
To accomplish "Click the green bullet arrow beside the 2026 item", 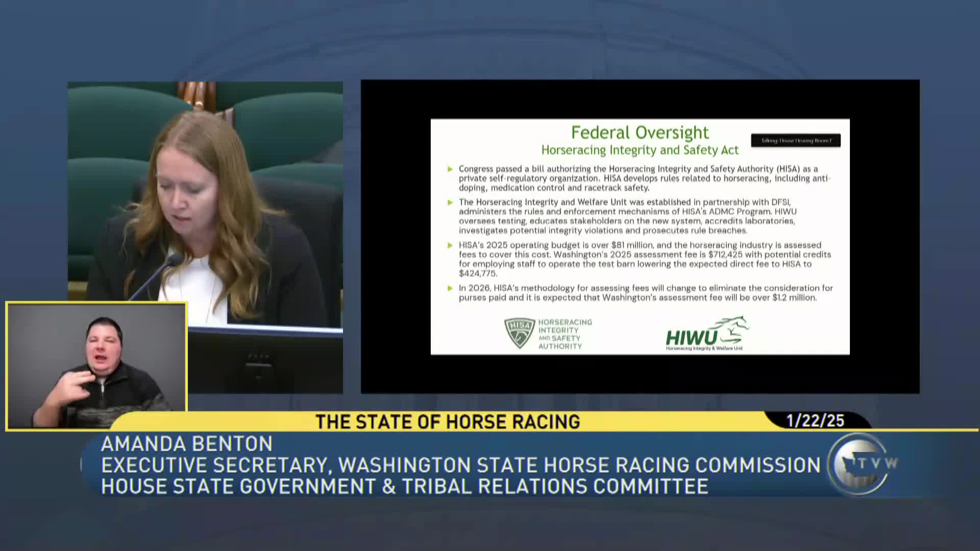I will click(451, 287).
